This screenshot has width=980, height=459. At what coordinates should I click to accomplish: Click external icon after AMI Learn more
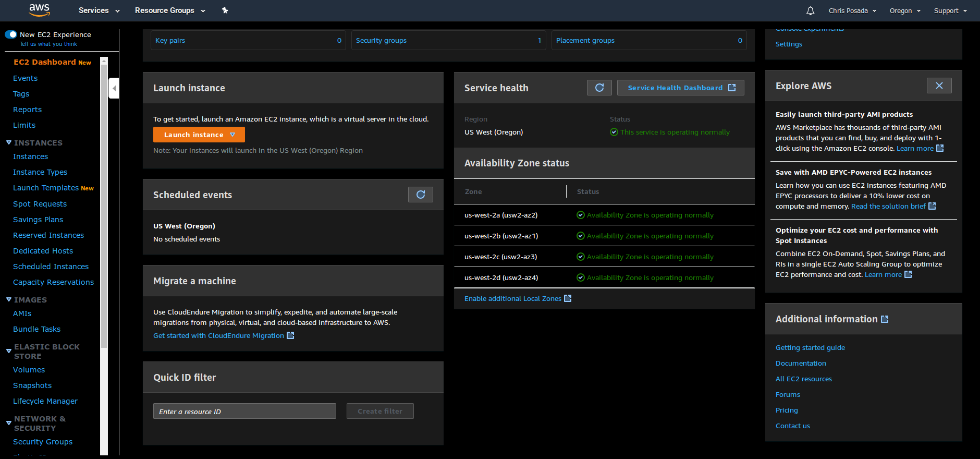tap(940, 148)
